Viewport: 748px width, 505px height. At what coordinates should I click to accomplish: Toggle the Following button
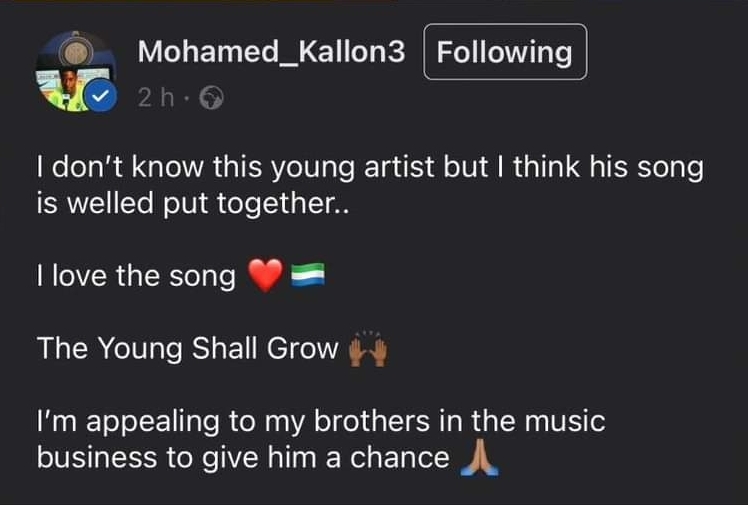click(505, 52)
